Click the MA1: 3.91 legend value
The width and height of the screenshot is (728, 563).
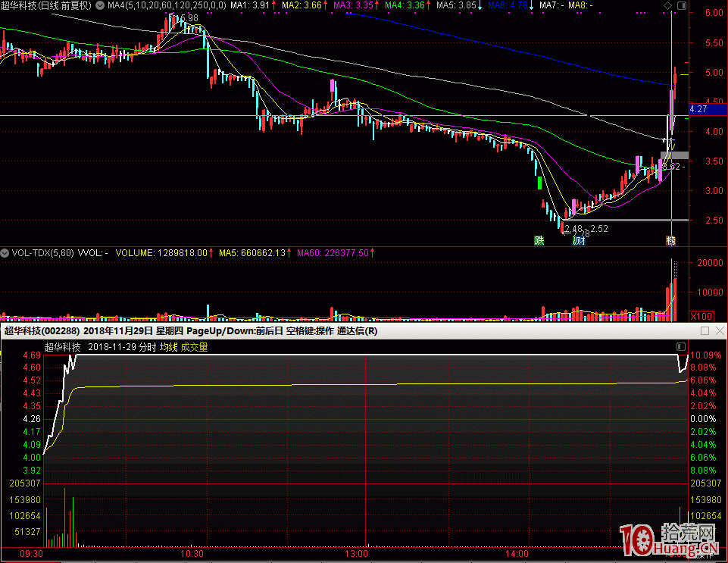[x=249, y=5]
